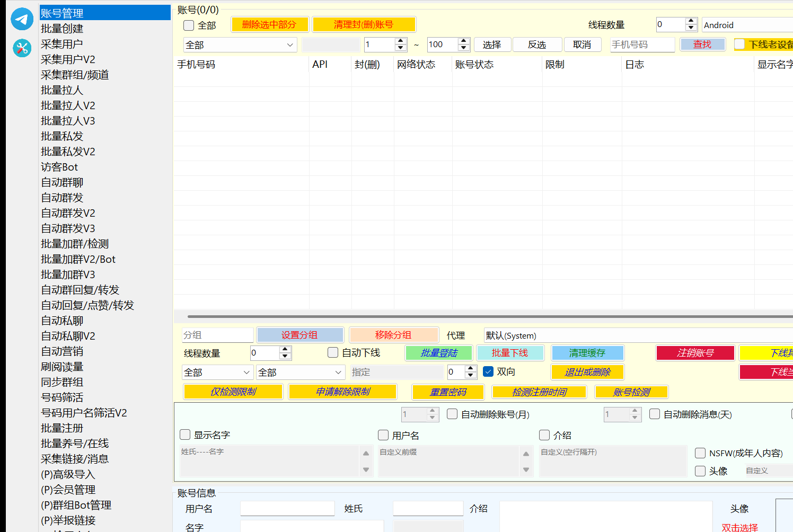
Task: Run 仅检测限制 check
Action: click(233, 392)
